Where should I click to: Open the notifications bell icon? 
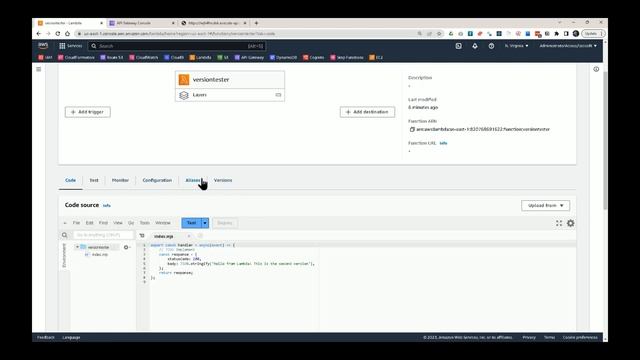pyautogui.click(x=475, y=46)
